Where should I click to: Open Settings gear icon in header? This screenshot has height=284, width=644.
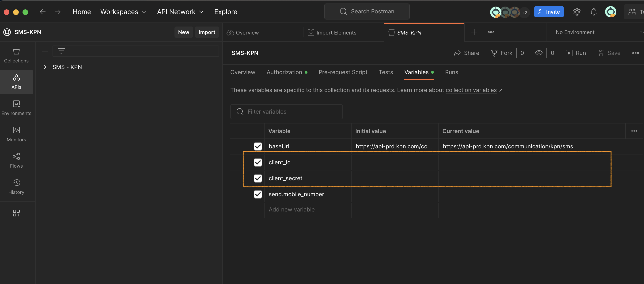pyautogui.click(x=576, y=12)
